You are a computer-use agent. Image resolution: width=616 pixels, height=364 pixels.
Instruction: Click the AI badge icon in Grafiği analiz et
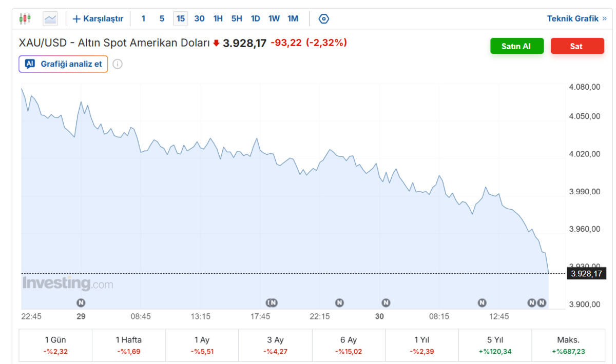point(30,64)
